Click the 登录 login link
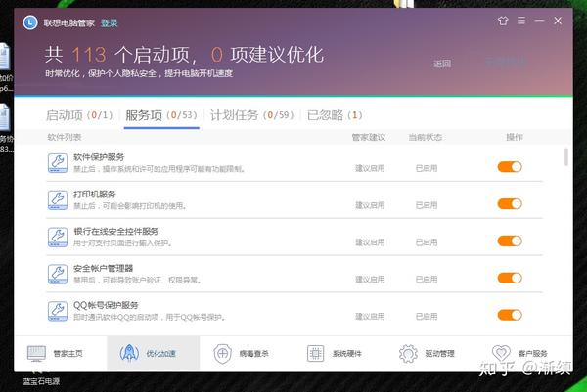 point(109,23)
